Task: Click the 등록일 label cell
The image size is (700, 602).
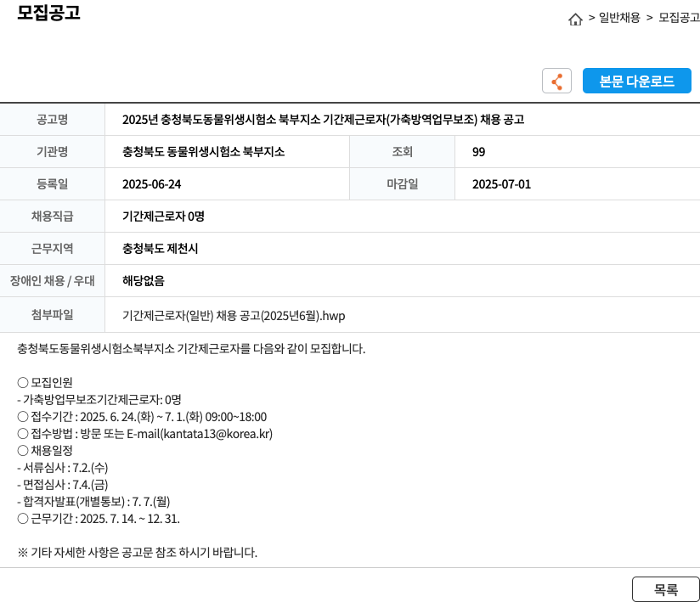Action: [x=52, y=184]
